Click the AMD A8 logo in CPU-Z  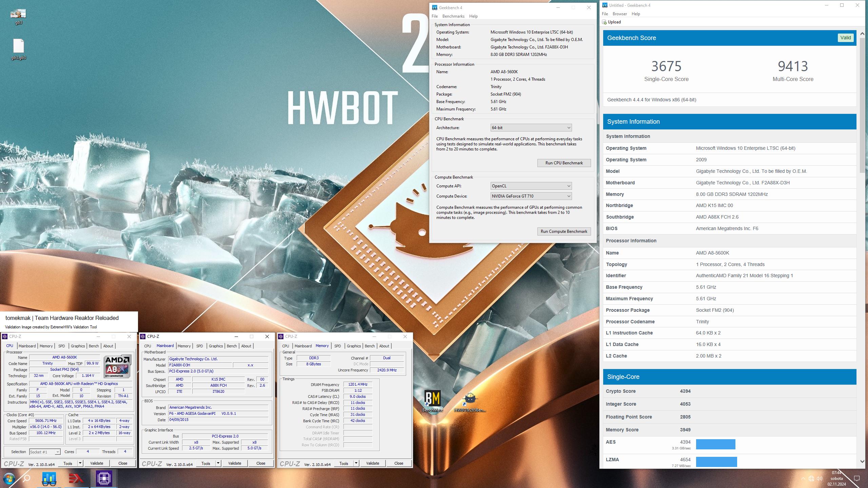tap(117, 366)
